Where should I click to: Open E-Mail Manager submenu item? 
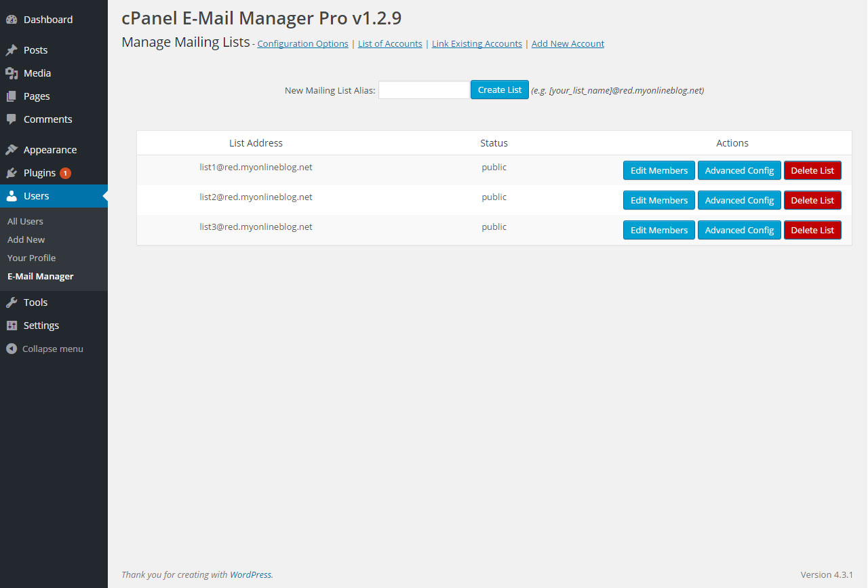(x=41, y=276)
